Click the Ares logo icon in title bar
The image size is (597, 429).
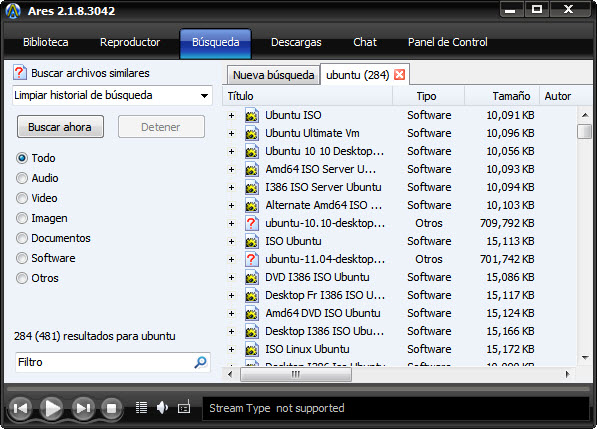coord(13,11)
